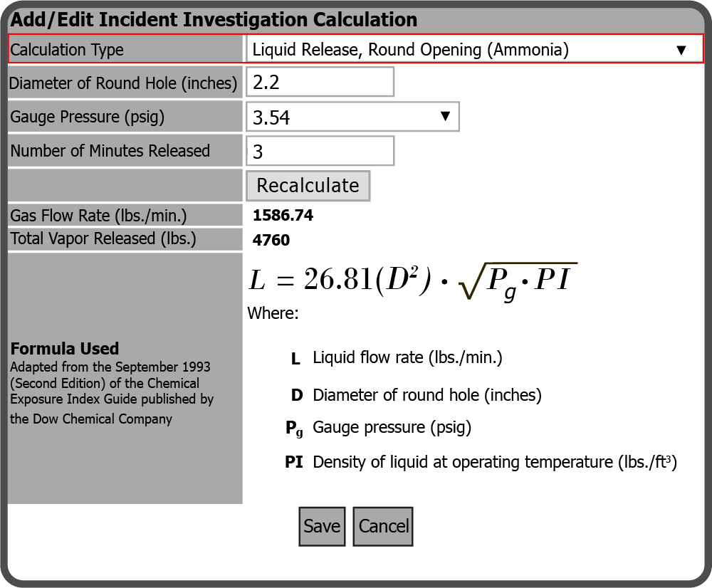Viewport: 712px width, 588px height.
Task: Click the Calculation Type dropdown arrow
Action: pyautogui.click(x=681, y=50)
